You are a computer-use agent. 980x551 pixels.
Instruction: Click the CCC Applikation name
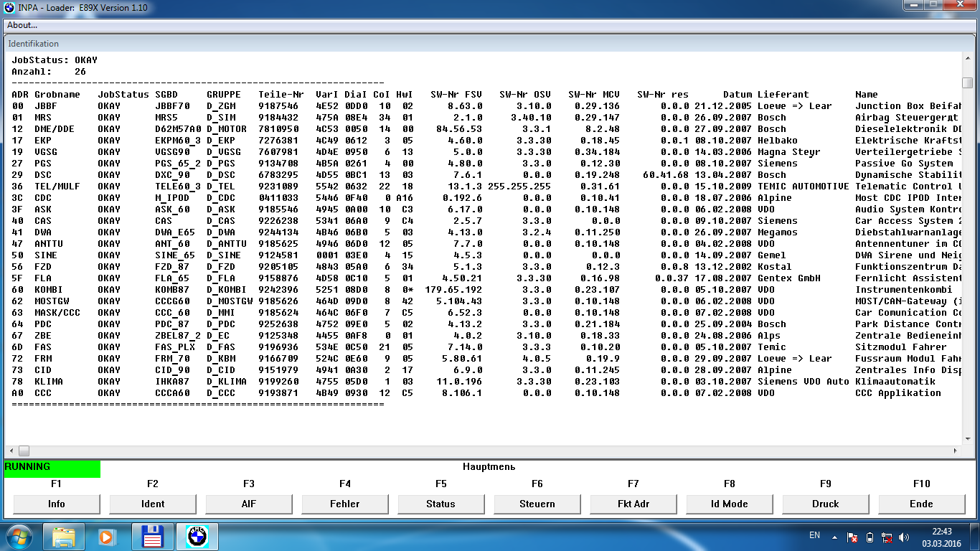(x=898, y=393)
